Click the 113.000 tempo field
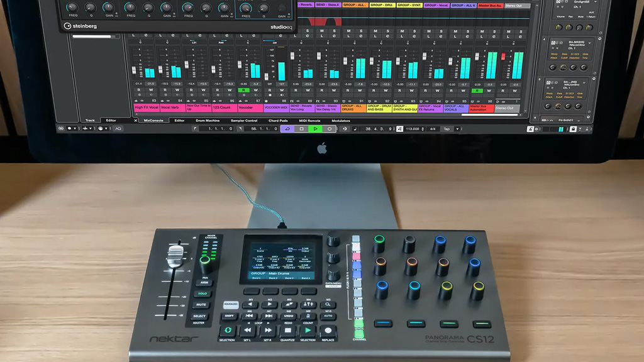Viewport: 644px width, 362px height. tap(413, 129)
